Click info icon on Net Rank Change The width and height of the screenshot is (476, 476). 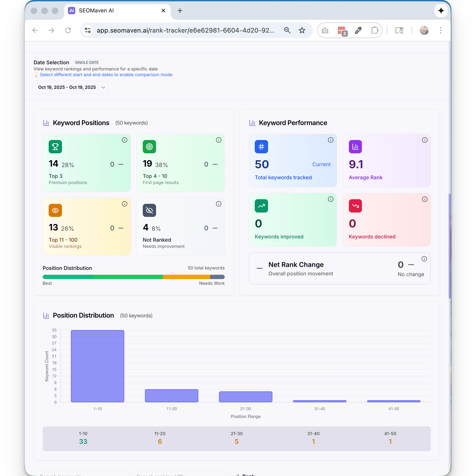point(424,259)
